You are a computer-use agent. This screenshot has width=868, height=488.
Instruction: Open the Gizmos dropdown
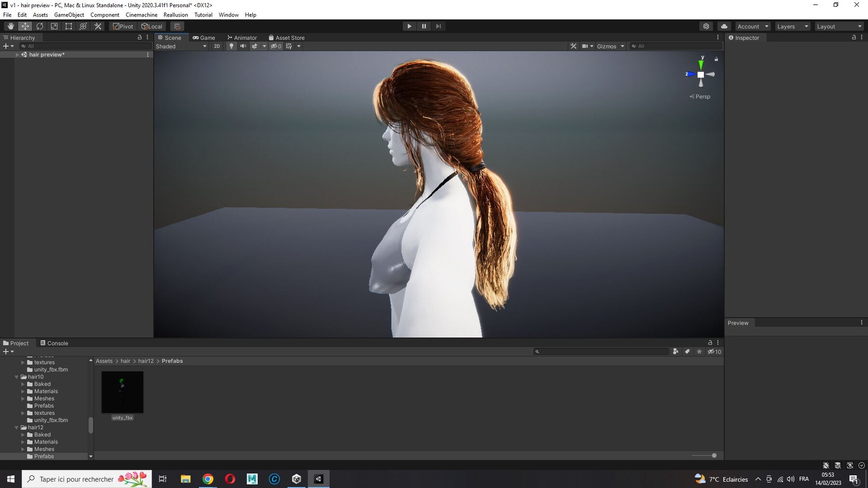pos(610,46)
